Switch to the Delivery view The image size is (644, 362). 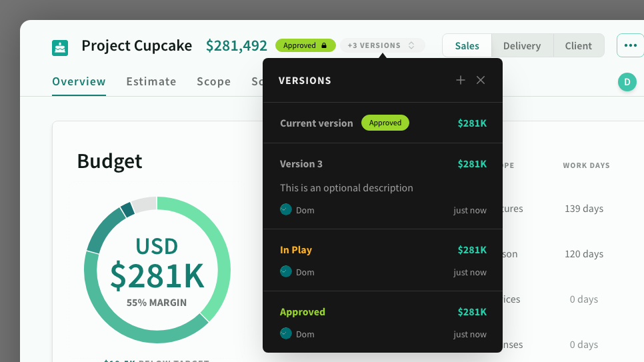[522, 46]
